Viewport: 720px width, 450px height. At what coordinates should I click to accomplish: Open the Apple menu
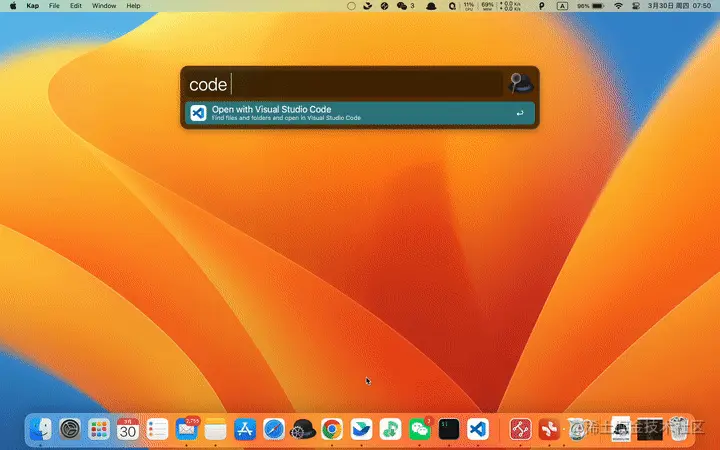pyautogui.click(x=13, y=6)
